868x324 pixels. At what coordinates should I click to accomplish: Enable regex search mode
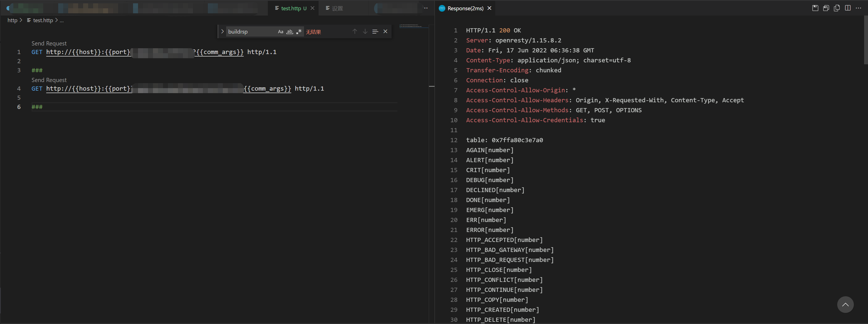point(298,31)
